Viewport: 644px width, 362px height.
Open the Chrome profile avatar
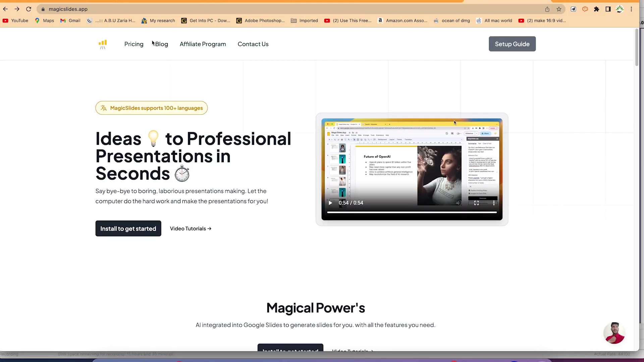click(620, 9)
